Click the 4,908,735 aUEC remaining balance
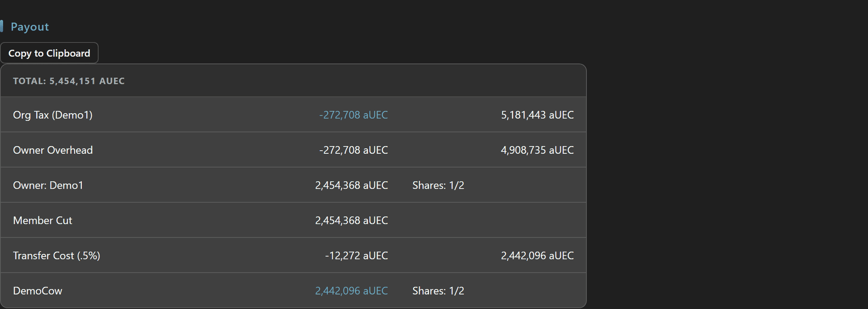Viewport: 868px width, 309px height. coord(537,150)
